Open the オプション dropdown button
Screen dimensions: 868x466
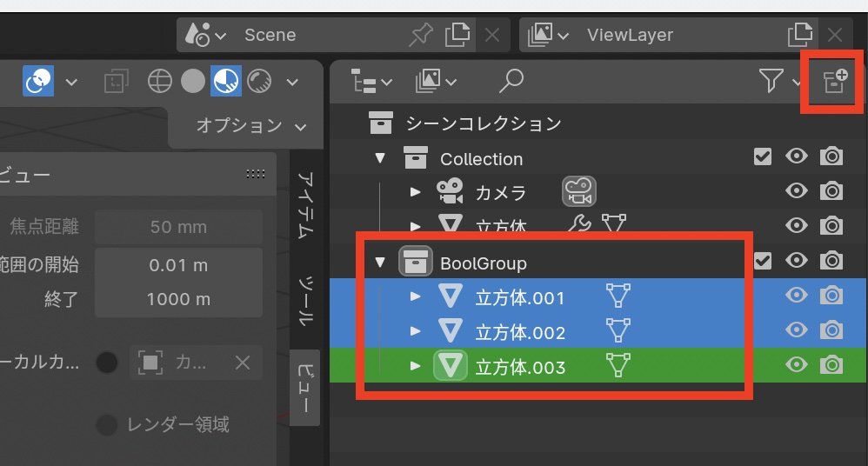251,126
